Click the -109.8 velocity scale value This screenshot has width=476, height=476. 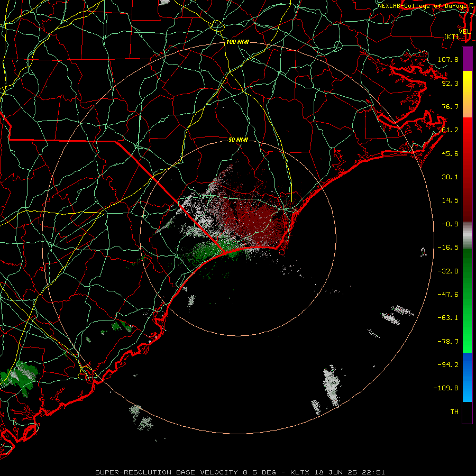pyautogui.click(x=446, y=388)
